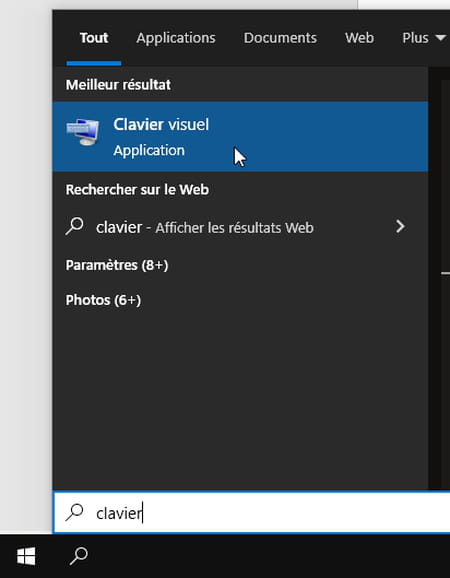This screenshot has height=578, width=450.
Task: Click the magnifier icon beside web result clavier
Action: pos(75,226)
